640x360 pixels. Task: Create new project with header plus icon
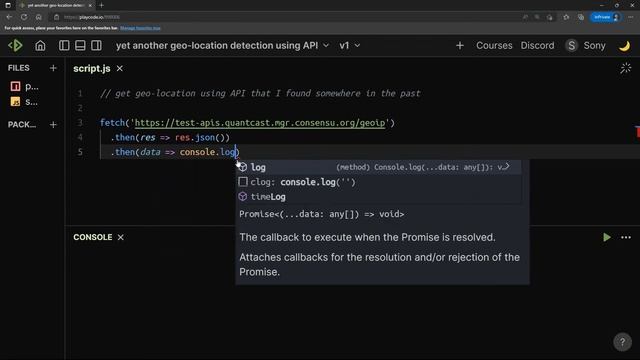[460, 45]
